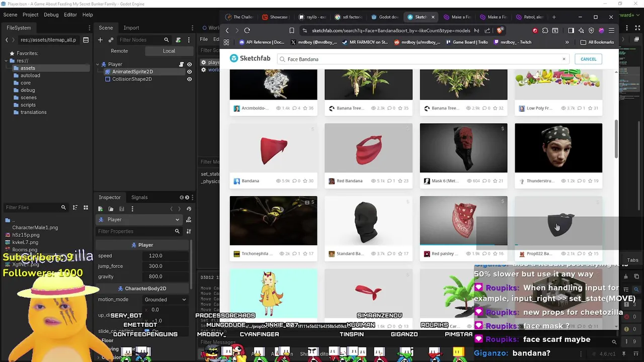The width and height of the screenshot is (644, 362).
Task: Open Godot Scene menu
Action: [10, 15]
